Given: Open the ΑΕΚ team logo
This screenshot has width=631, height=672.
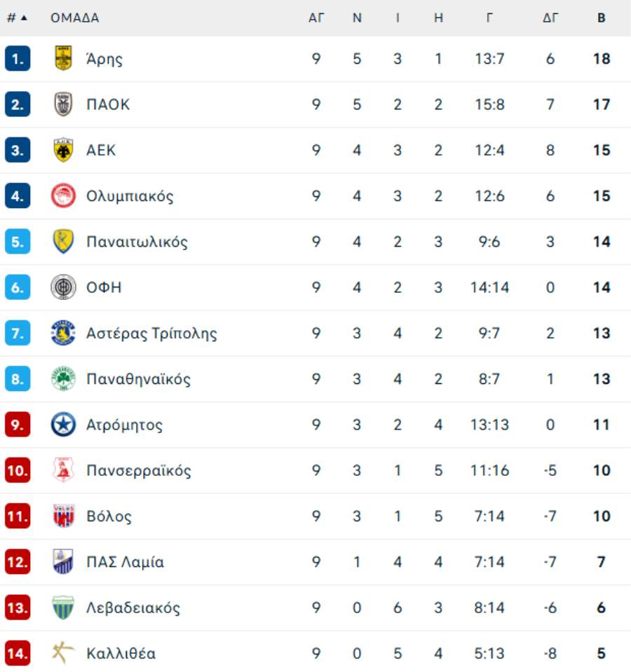Looking at the screenshot, I should click(x=63, y=150).
